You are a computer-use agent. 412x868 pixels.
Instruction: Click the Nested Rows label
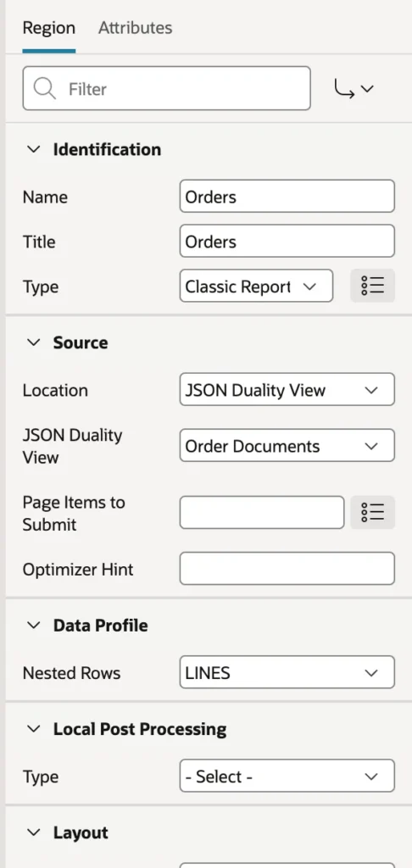point(71,673)
